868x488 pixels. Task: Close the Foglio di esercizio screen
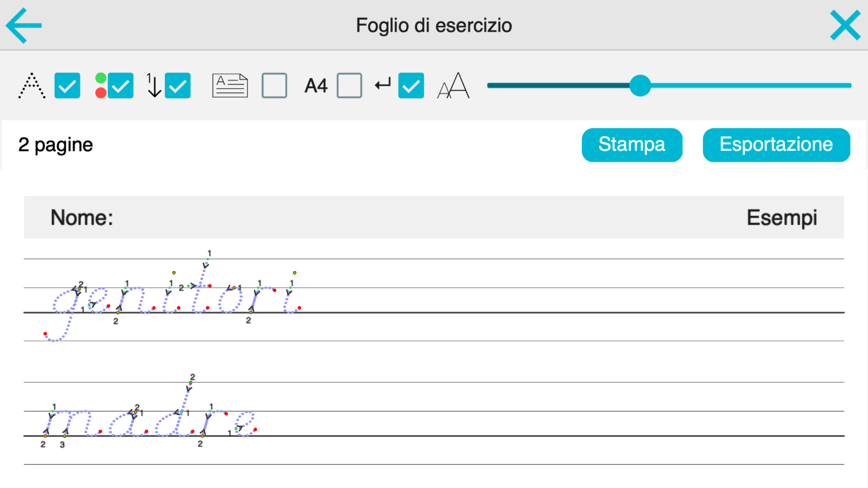click(x=845, y=26)
